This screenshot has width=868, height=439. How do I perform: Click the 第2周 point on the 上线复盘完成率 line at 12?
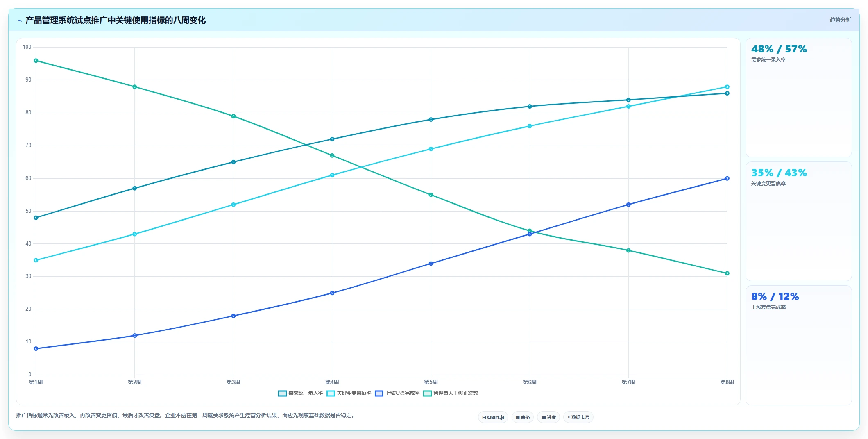point(135,336)
